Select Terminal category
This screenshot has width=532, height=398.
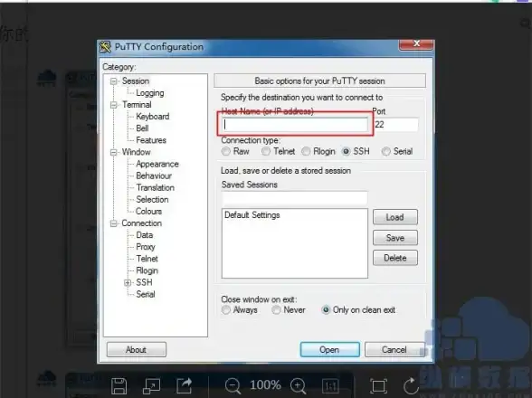click(x=137, y=105)
